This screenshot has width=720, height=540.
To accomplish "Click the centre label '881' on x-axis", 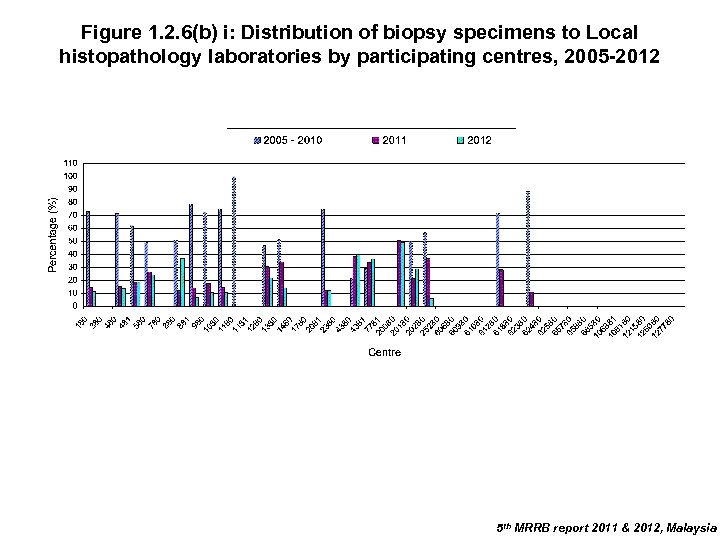I will (184, 321).
